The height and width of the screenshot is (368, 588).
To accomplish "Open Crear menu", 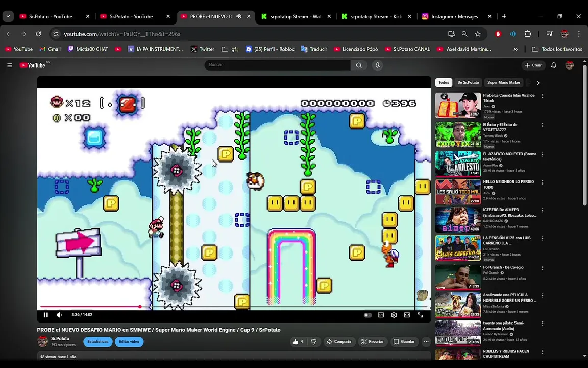I will click(x=533, y=65).
